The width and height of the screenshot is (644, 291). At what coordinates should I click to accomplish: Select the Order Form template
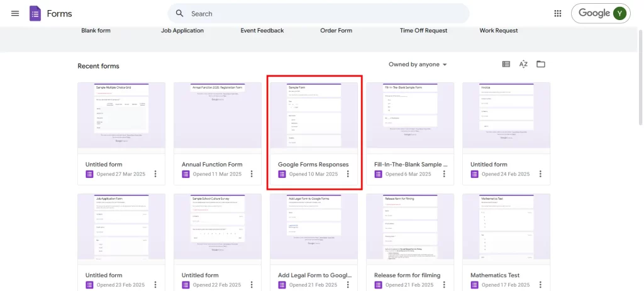pos(336,30)
